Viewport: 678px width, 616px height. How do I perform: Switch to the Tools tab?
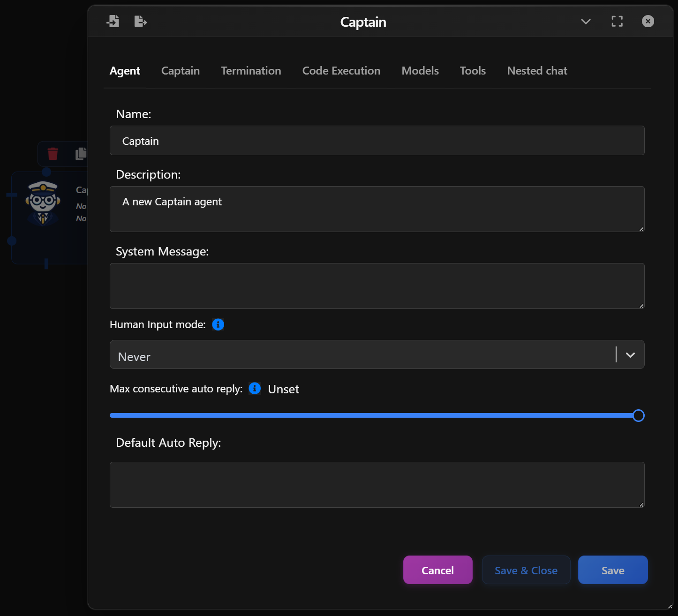point(473,71)
